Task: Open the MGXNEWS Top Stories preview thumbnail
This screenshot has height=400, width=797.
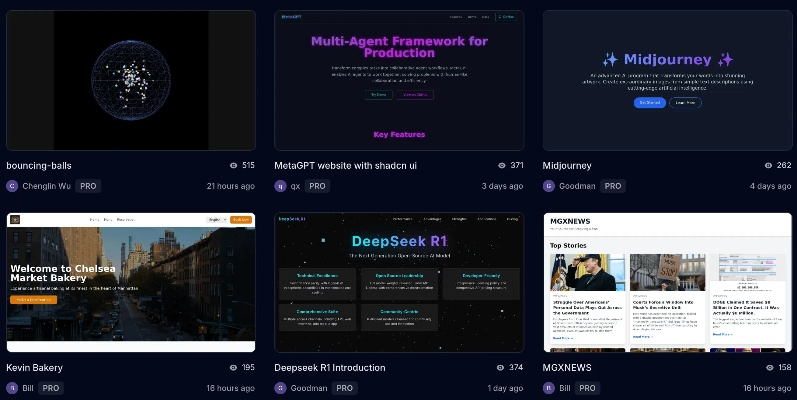Action: (x=667, y=282)
